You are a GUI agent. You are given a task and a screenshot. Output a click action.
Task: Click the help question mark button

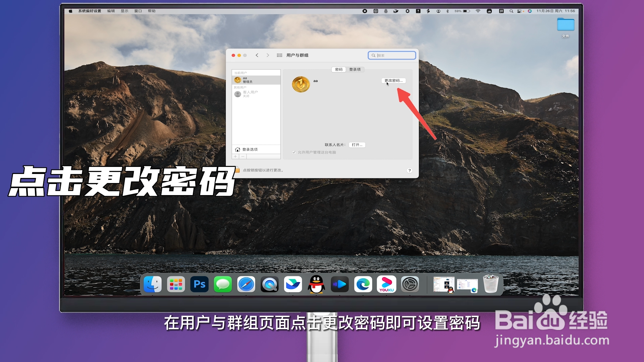click(410, 170)
